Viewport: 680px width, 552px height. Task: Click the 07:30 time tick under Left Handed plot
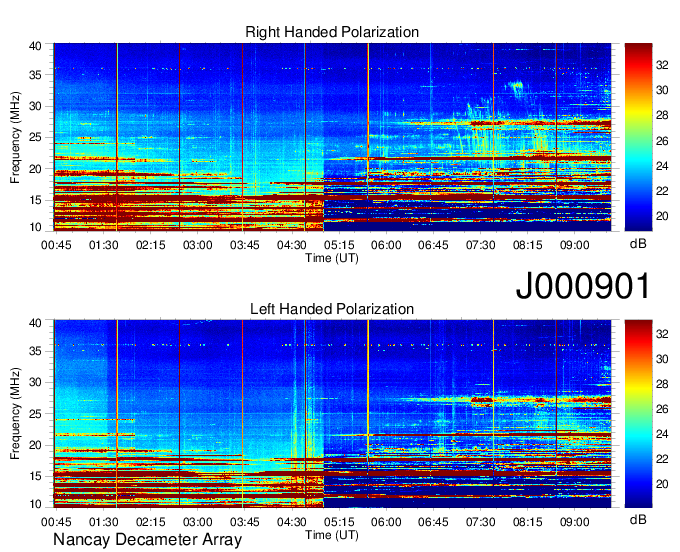point(481,522)
